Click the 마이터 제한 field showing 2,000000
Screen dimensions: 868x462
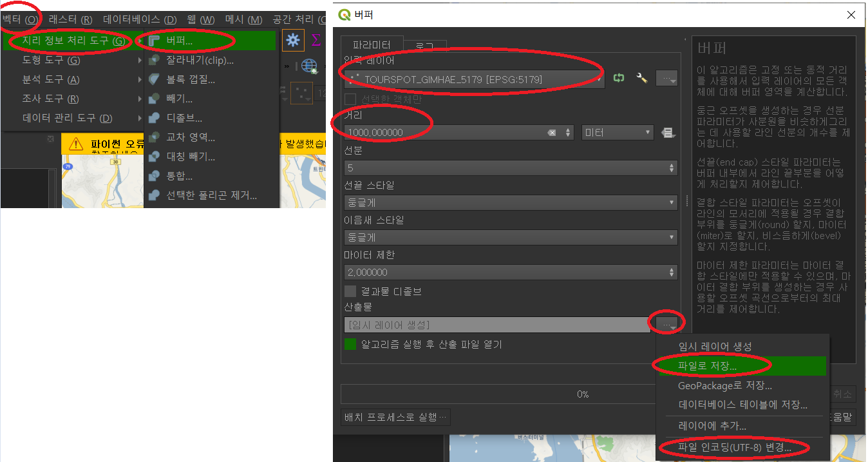click(505, 272)
